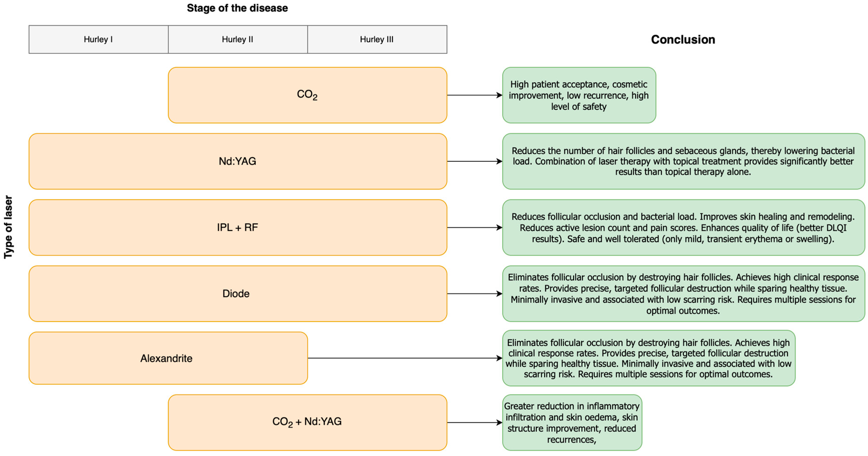Select the Hurley II header cell
Image resolution: width=868 pixels, height=456 pixels.
coord(238,39)
